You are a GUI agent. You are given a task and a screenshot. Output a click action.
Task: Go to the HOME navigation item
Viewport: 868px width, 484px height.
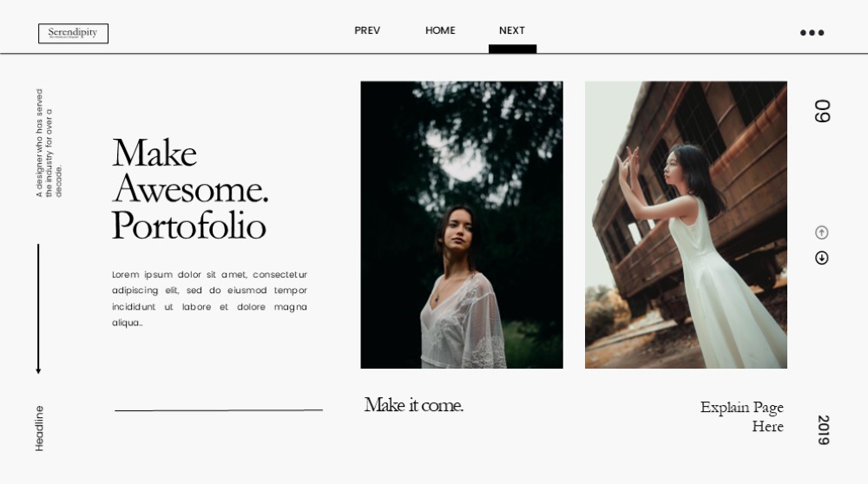(440, 30)
